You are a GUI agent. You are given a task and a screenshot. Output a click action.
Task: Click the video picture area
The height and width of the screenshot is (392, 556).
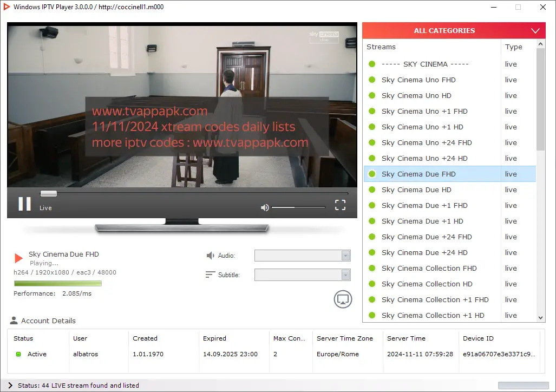182,107
